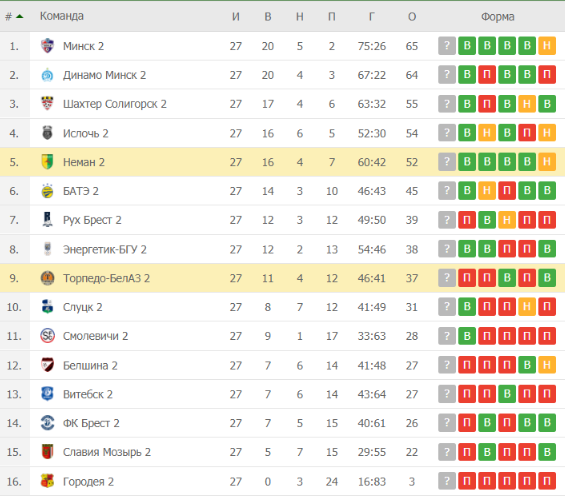The image size is (565, 501).
Task: Click the Команда column header
Action: [x=62, y=16]
